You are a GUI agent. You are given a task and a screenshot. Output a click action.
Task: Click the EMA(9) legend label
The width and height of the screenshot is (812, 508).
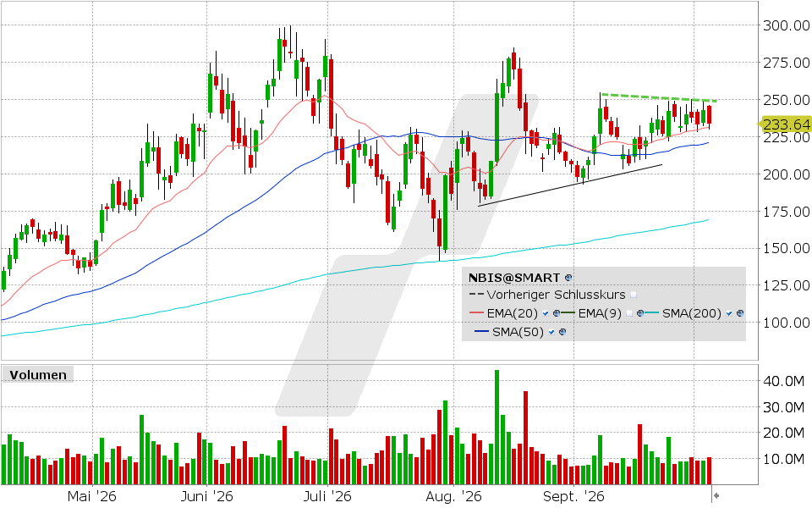tap(600, 313)
